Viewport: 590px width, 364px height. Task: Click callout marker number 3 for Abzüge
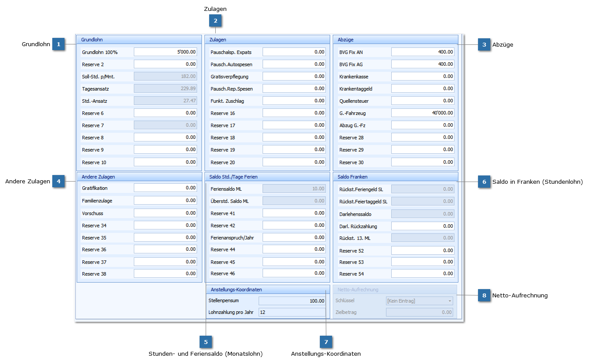click(x=484, y=44)
